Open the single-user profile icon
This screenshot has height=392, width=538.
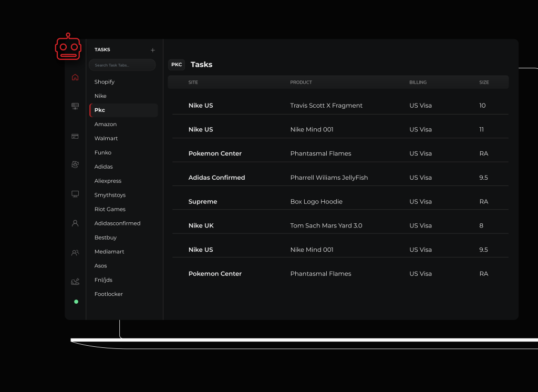pos(75,223)
